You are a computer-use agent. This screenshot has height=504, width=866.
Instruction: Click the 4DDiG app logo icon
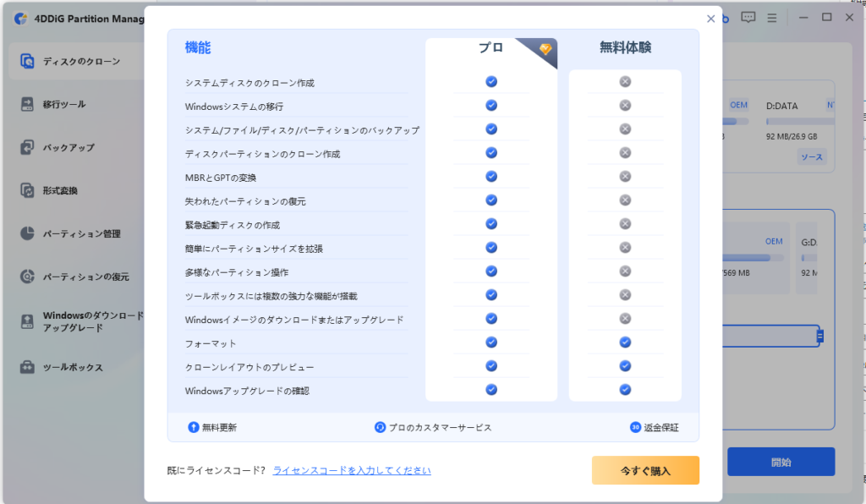(x=21, y=19)
